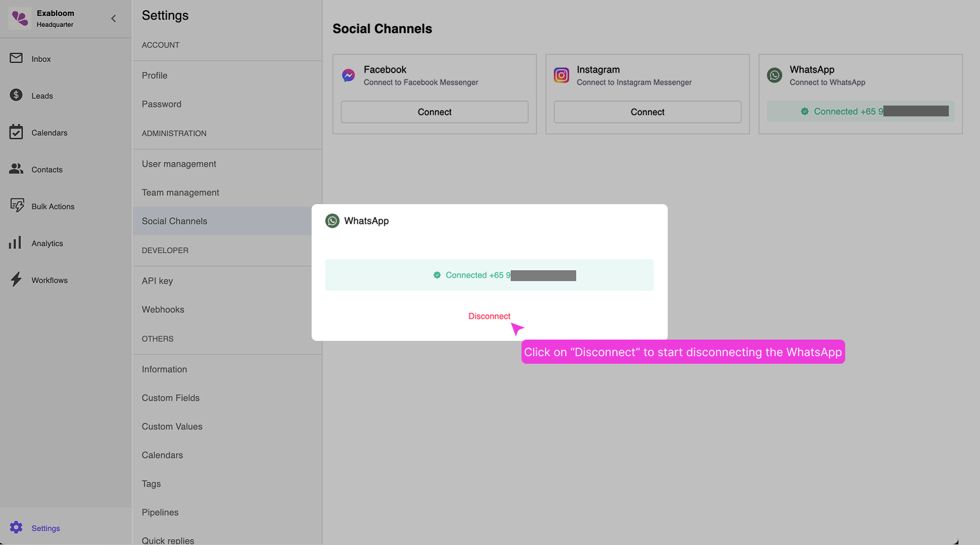Go to User management settings
The height and width of the screenshot is (545, 980).
(179, 163)
